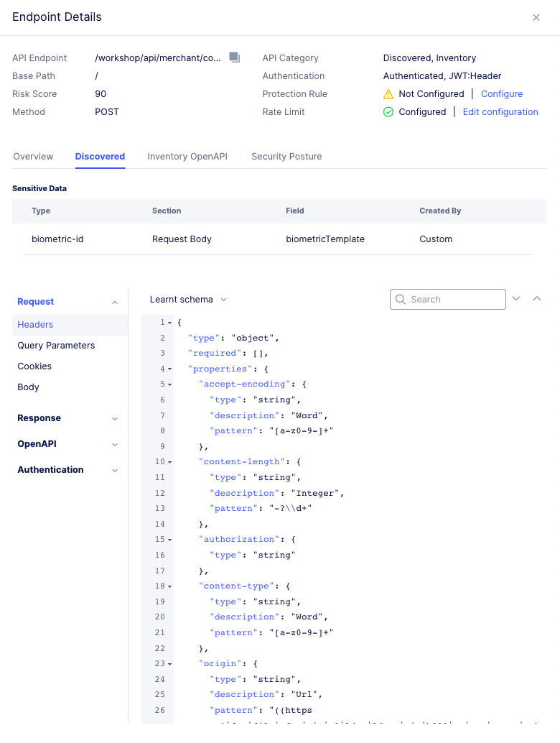The width and height of the screenshot is (560, 743).
Task: Fold the properties block at line 4
Action: pyautogui.click(x=169, y=369)
